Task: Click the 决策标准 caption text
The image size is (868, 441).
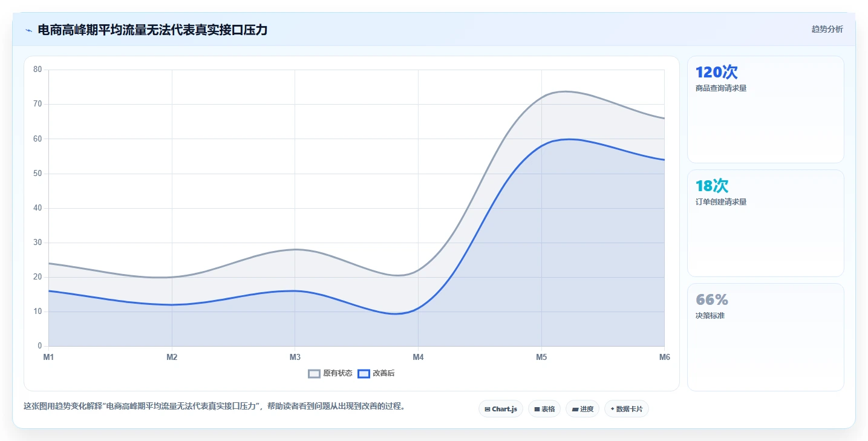Action: 710,316
